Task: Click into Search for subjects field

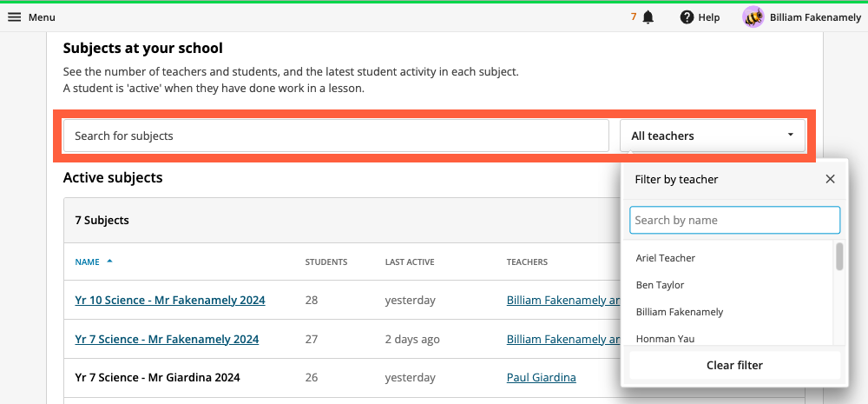Action: click(336, 136)
